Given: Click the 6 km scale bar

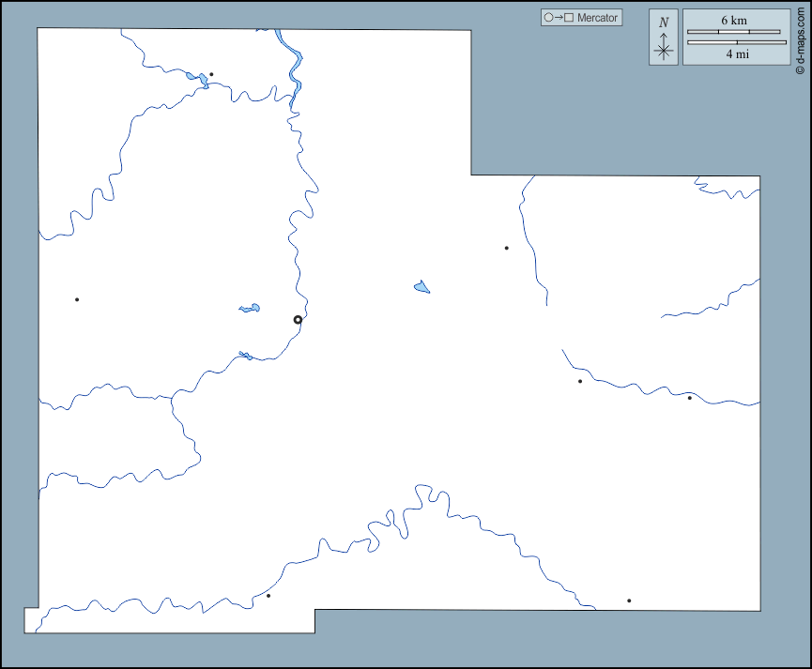Looking at the screenshot, I should coord(735,32).
